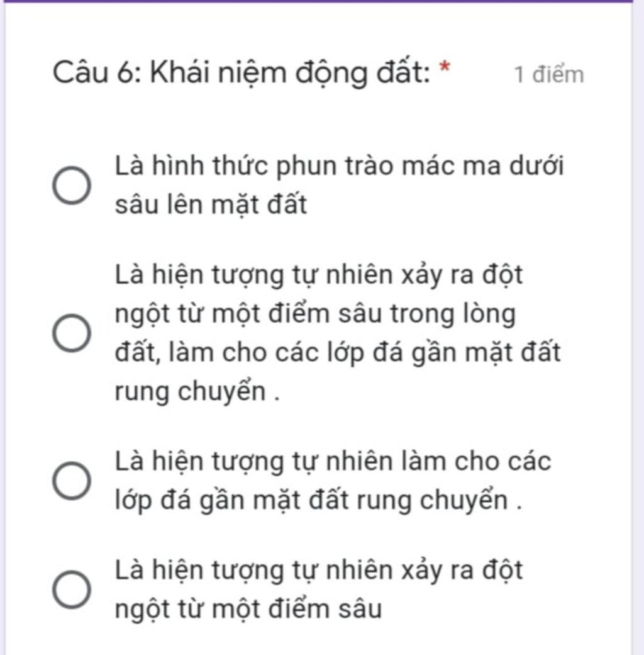This screenshot has width=644, height=655.
Task: Click text 'Là hiện tượng tự nhiên làm cho các'
Action: coord(333,461)
